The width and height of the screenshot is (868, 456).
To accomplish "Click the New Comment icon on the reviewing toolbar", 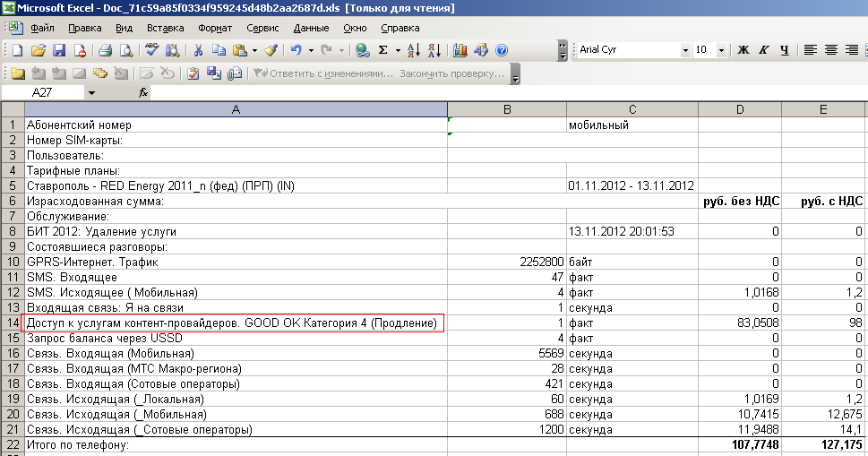I will (x=18, y=73).
